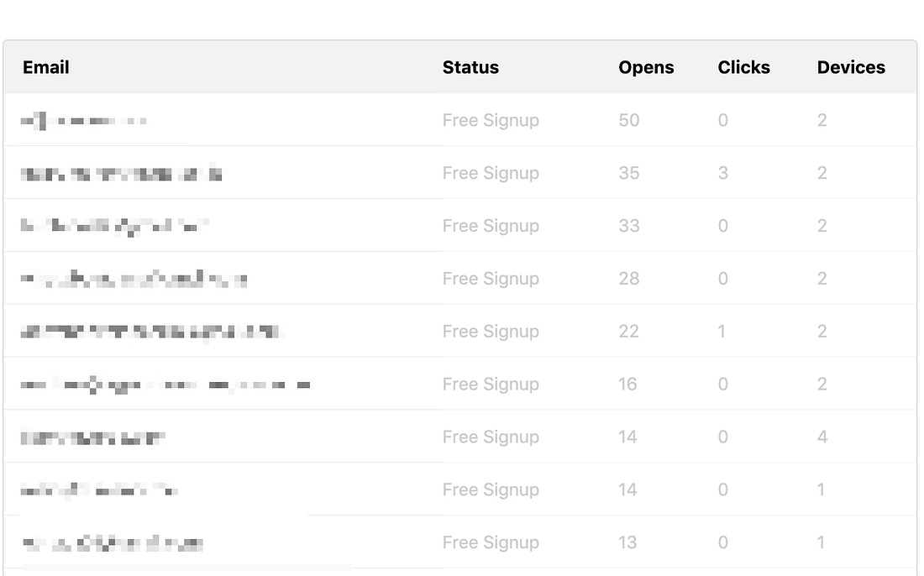Image resolution: width=924 pixels, height=576 pixels.
Task: Click the Free Signup status with 16 opens
Action: tap(491, 384)
